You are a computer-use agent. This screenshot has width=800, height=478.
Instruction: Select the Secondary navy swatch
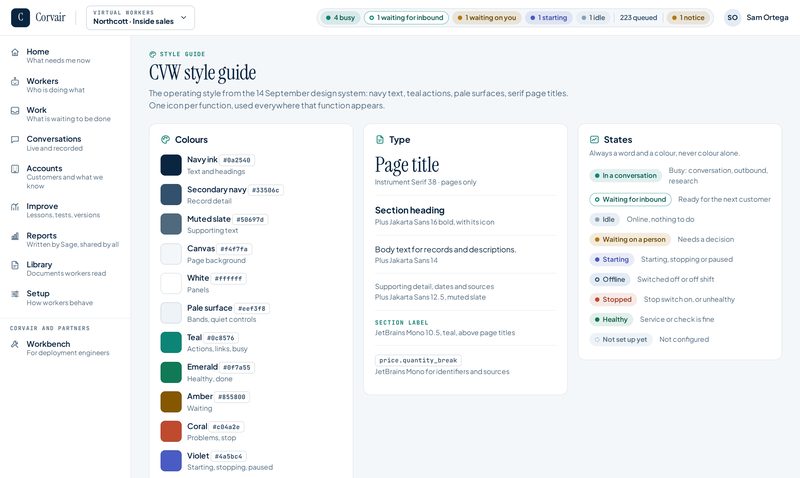[x=171, y=195]
